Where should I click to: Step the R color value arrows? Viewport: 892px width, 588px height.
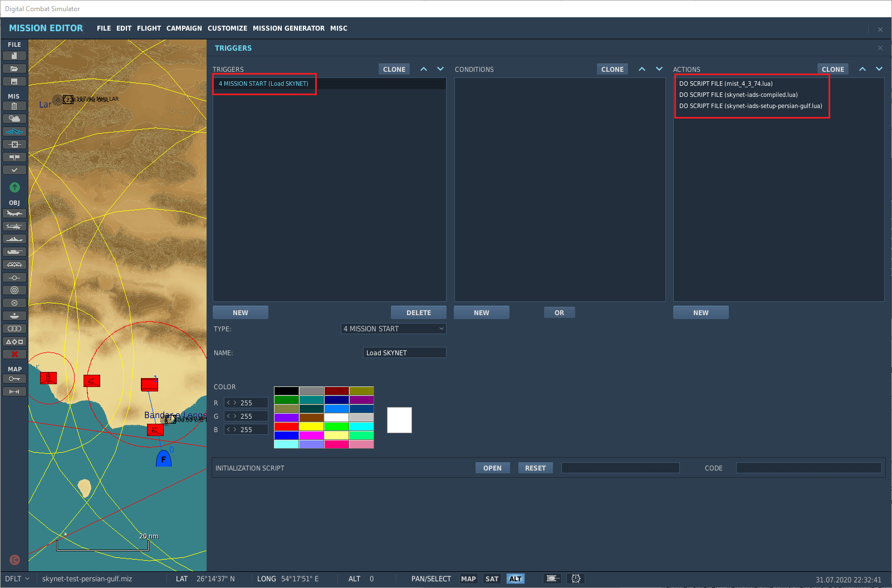point(232,403)
